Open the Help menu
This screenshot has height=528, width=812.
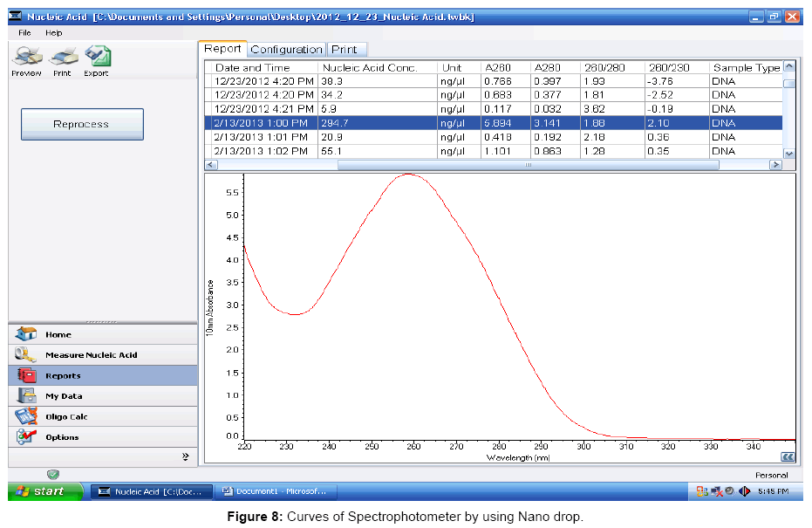[x=54, y=32]
